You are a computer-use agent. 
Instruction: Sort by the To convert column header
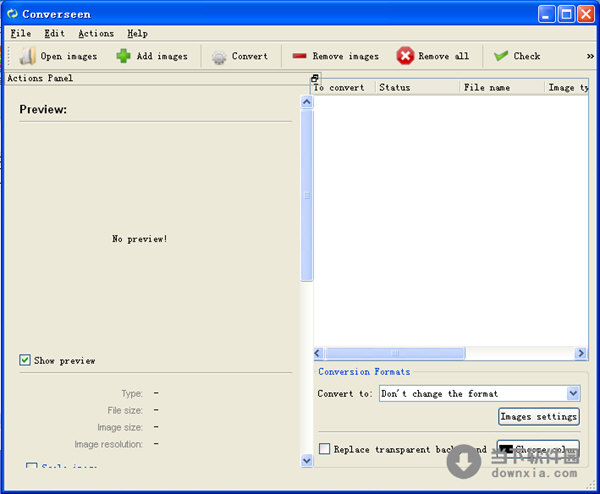tap(343, 88)
